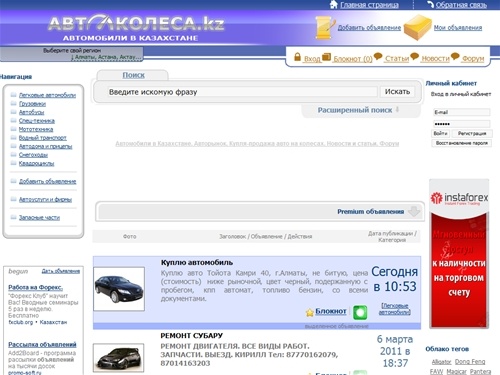Open Работа на Форекс ad link
500x375 pixels.
35,287
